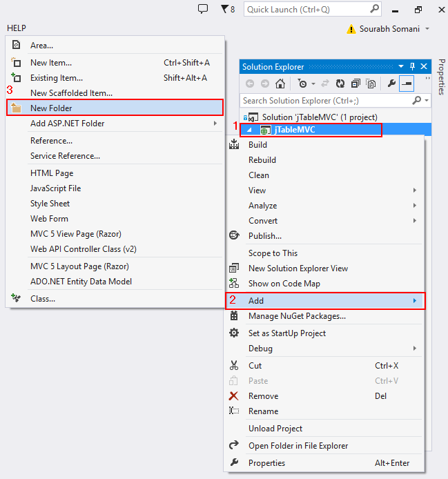Close the Solution Explorer panel
Image resolution: width=448 pixels, height=479 pixels.
click(424, 66)
